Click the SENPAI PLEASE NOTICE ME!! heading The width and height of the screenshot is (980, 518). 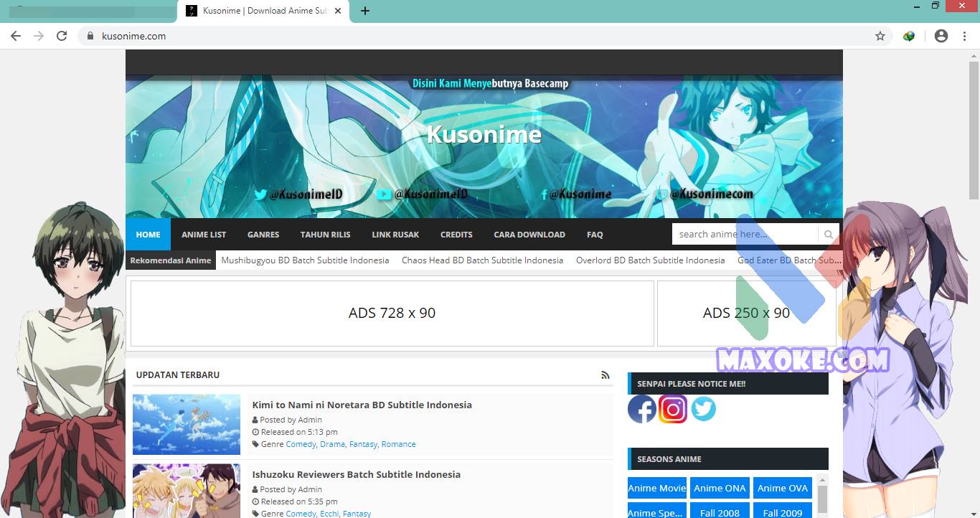pyautogui.click(x=692, y=384)
